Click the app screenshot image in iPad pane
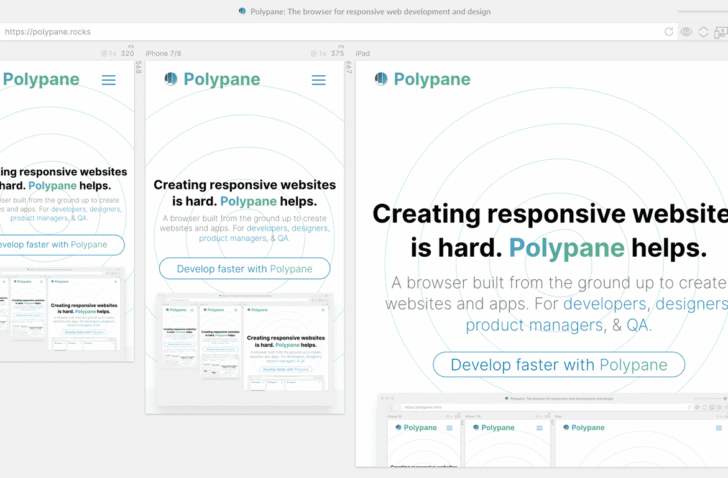 [x=552, y=430]
